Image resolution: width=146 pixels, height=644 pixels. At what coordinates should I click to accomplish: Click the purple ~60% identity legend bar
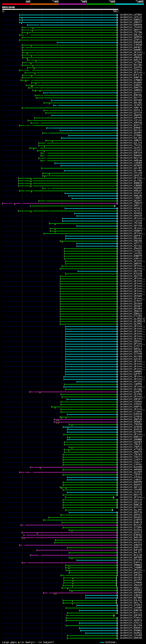coord(73,4)
